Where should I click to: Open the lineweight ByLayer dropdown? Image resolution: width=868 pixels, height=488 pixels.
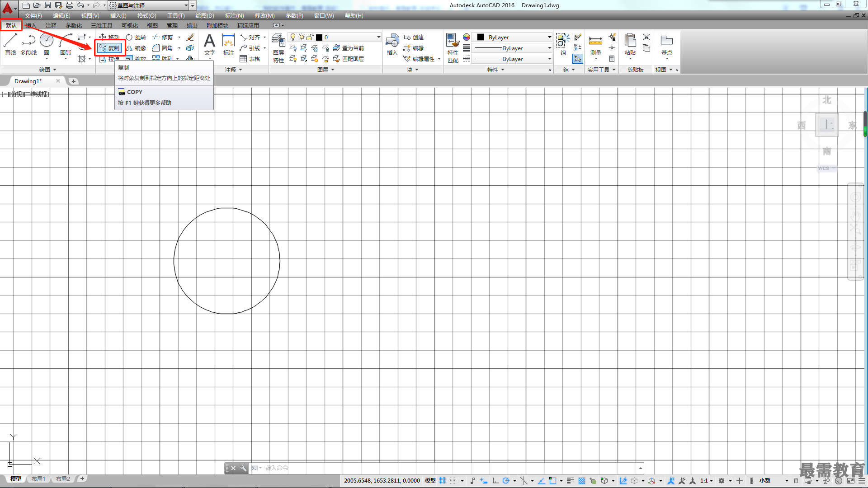[512, 48]
